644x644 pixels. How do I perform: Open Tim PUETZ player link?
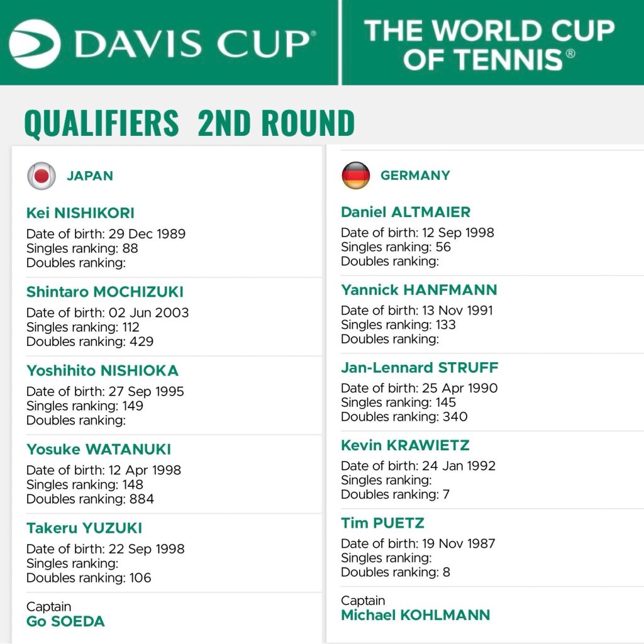[x=382, y=523]
